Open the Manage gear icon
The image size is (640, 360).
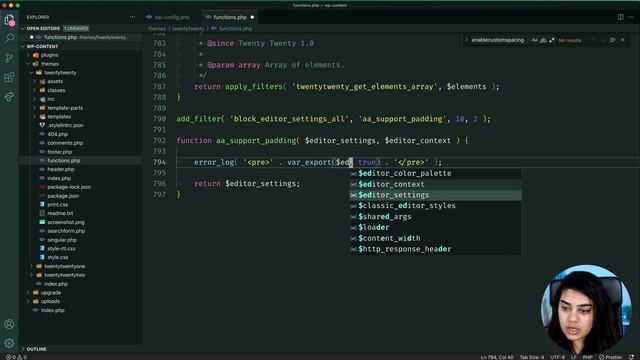[x=9, y=343]
